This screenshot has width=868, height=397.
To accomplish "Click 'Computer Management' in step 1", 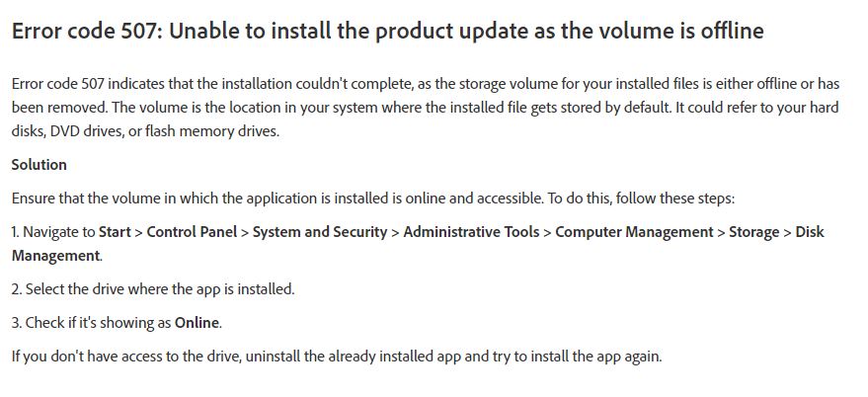I will tap(634, 232).
